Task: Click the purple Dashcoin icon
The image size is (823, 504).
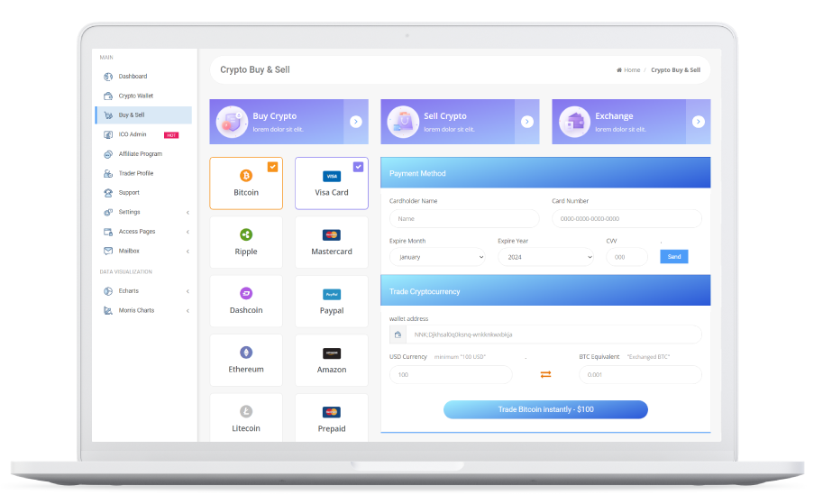Action: [x=246, y=294]
